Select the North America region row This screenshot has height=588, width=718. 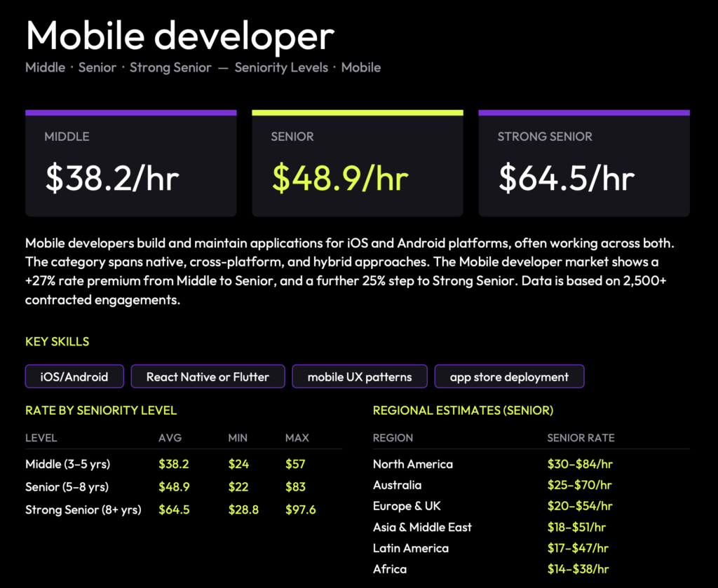coord(531,464)
